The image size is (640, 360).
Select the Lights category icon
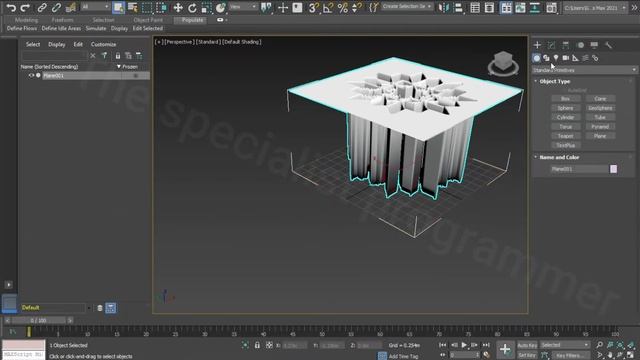tap(556, 58)
